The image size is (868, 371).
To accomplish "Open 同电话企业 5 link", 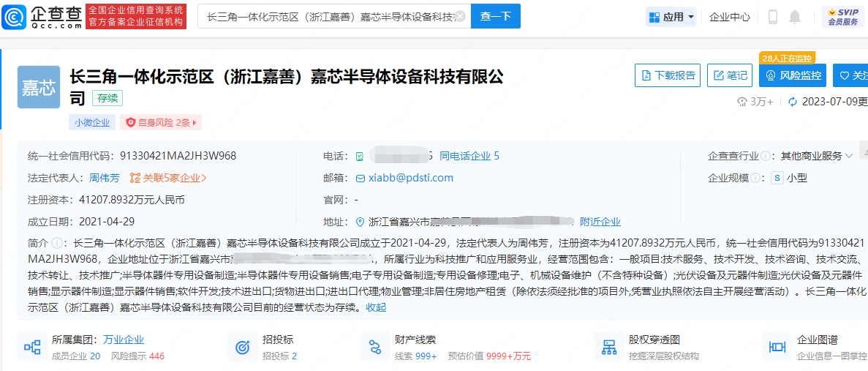I will [x=469, y=156].
